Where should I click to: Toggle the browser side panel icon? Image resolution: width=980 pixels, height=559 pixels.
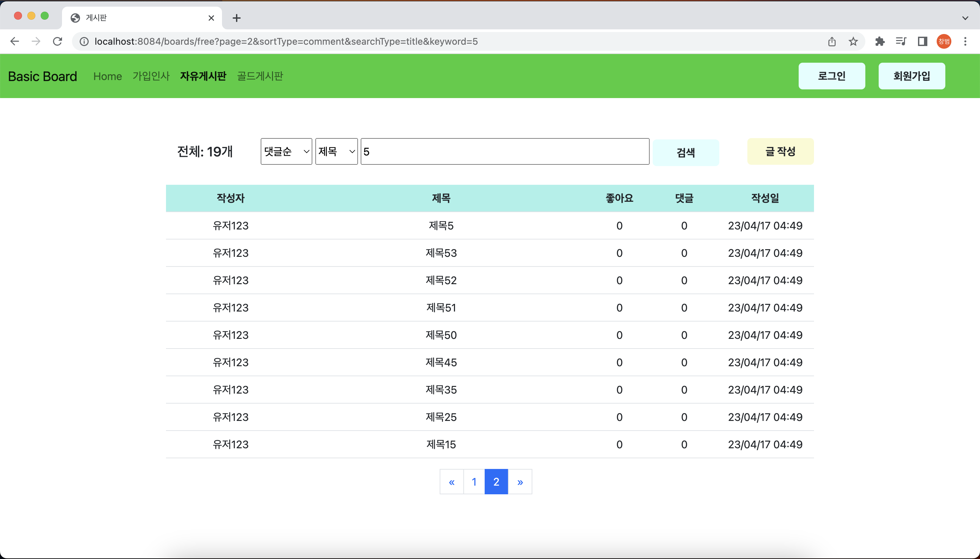[922, 41]
